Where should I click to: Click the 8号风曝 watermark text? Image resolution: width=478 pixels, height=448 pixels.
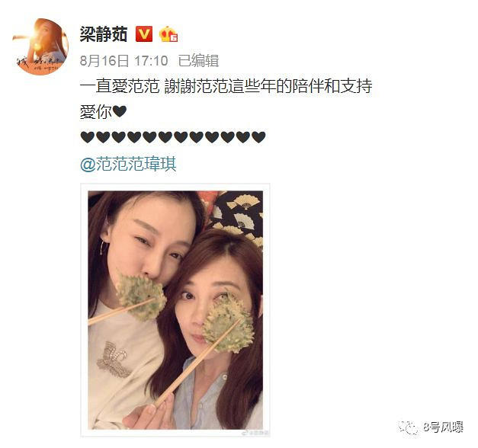(x=443, y=427)
